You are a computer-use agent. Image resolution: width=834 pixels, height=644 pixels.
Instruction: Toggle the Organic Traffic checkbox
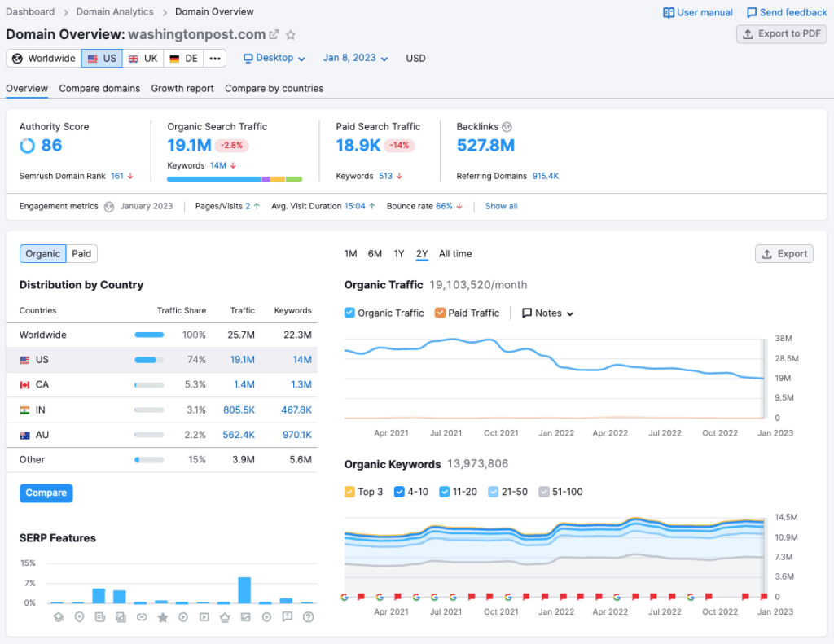point(349,313)
